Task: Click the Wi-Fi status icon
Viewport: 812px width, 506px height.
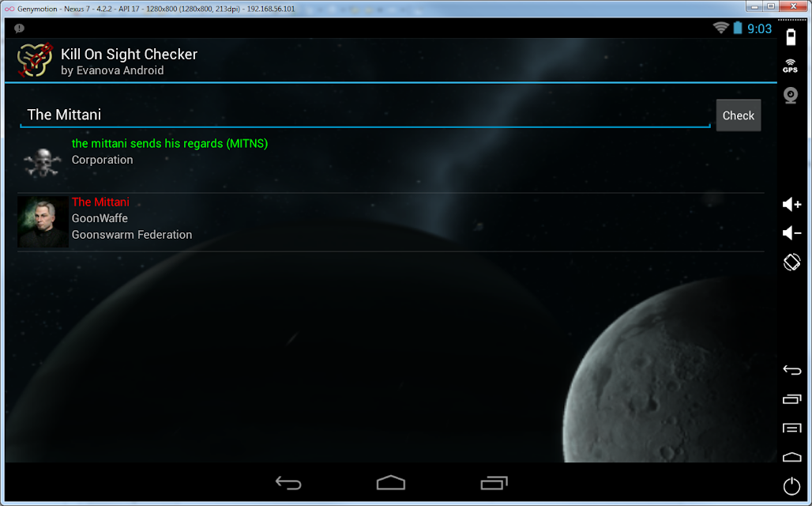Action: [x=721, y=28]
